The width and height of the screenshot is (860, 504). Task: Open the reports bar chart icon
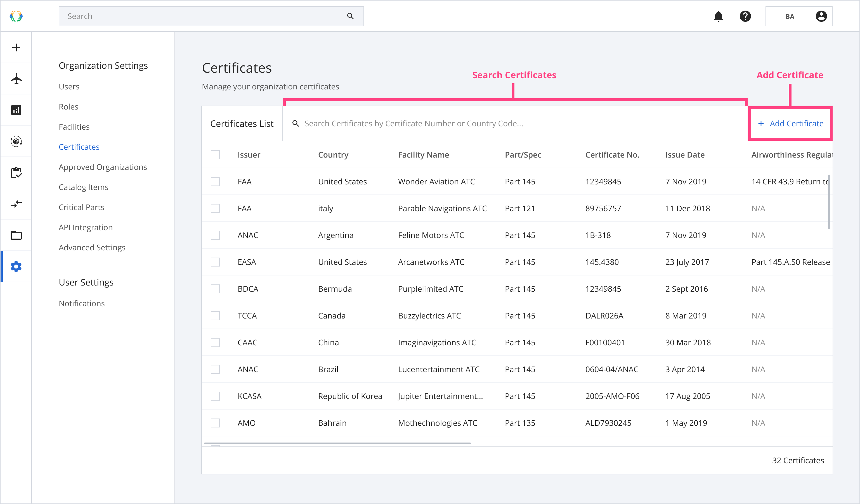click(x=16, y=110)
